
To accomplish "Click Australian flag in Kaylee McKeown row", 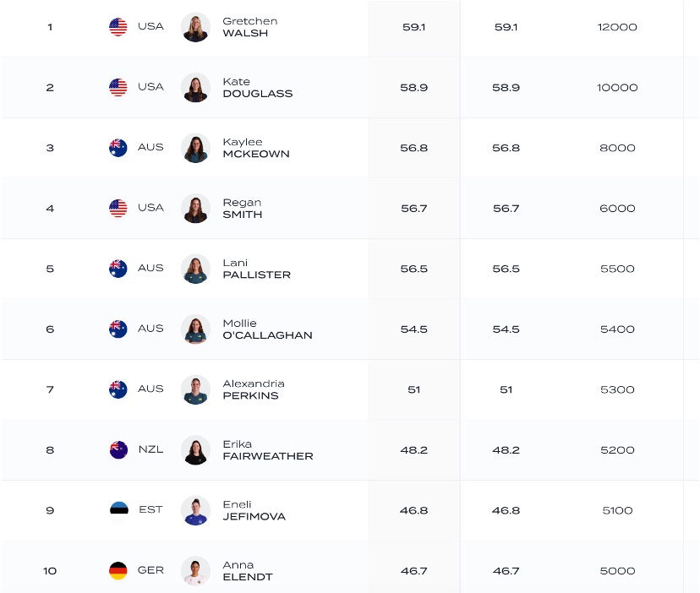I will click(x=118, y=148).
